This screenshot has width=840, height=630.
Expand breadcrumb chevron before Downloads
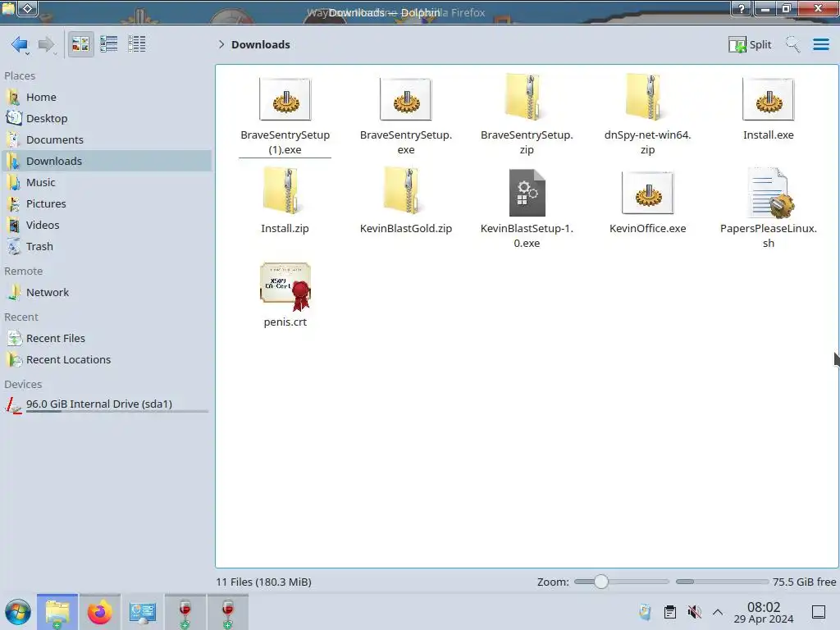tap(221, 44)
